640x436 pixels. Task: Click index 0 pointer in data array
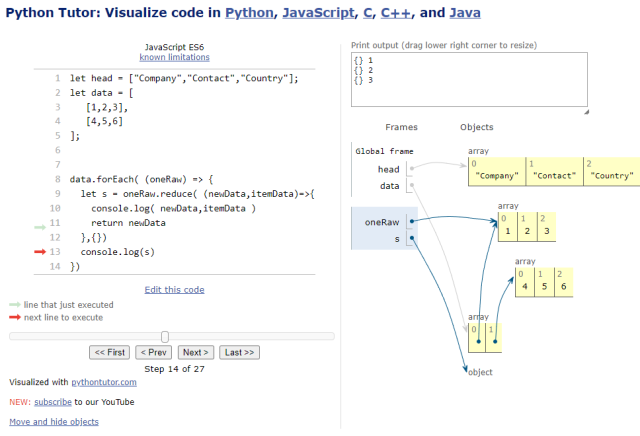click(x=478, y=341)
